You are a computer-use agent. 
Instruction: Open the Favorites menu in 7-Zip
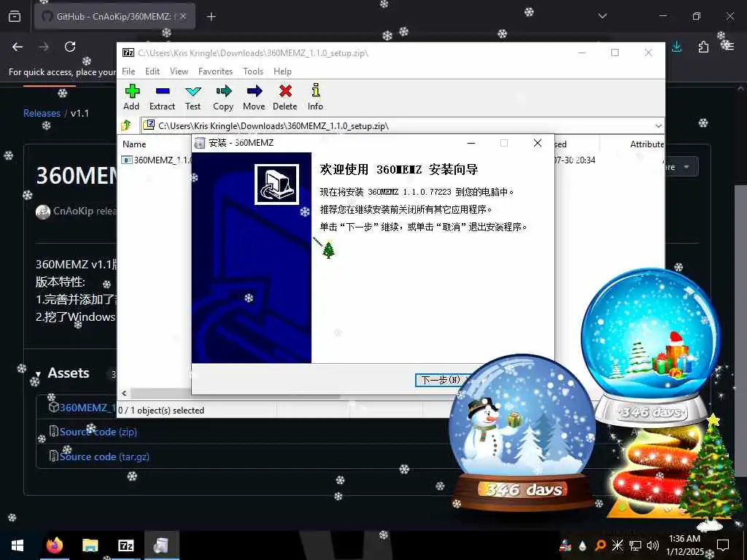[215, 71]
